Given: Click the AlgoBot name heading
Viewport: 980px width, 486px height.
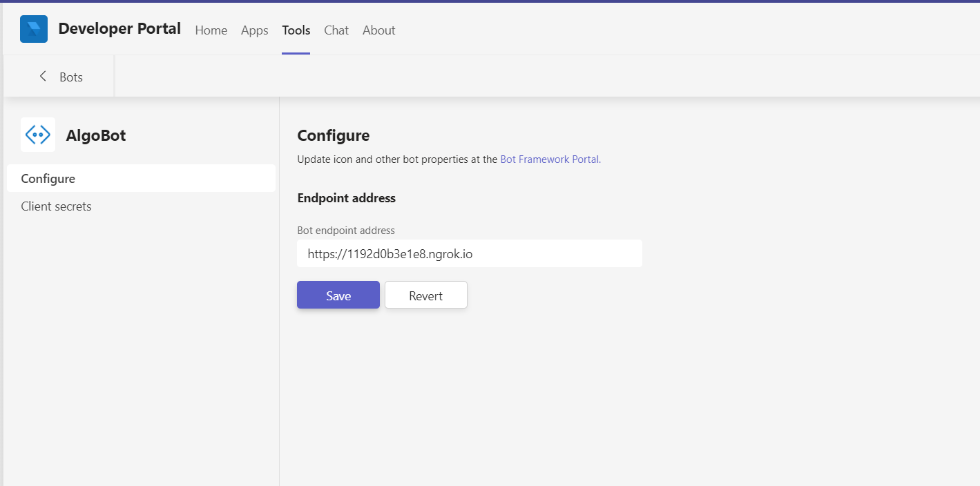Looking at the screenshot, I should (96, 135).
